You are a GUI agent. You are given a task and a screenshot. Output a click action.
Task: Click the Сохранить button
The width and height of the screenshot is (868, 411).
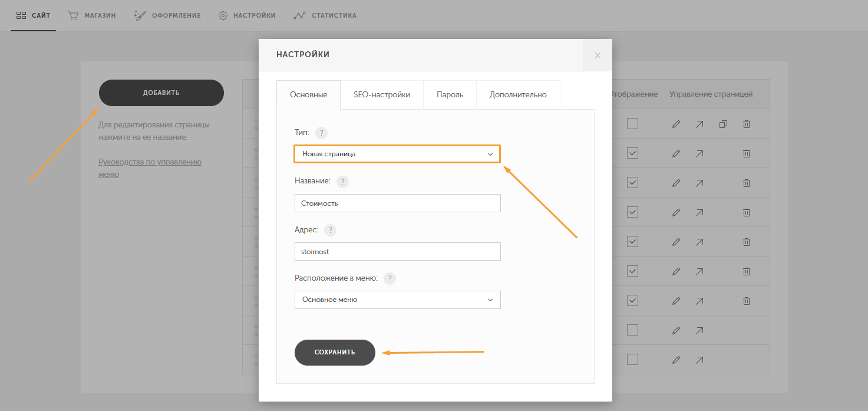click(335, 352)
